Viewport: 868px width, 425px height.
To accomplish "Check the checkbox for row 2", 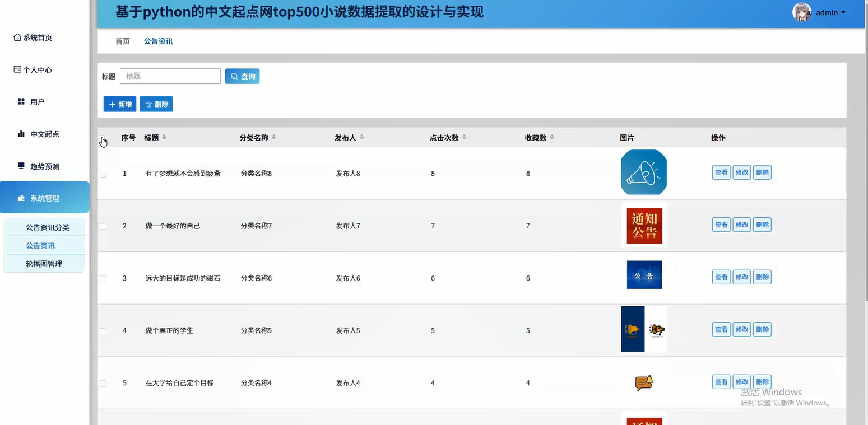I will 103,226.
